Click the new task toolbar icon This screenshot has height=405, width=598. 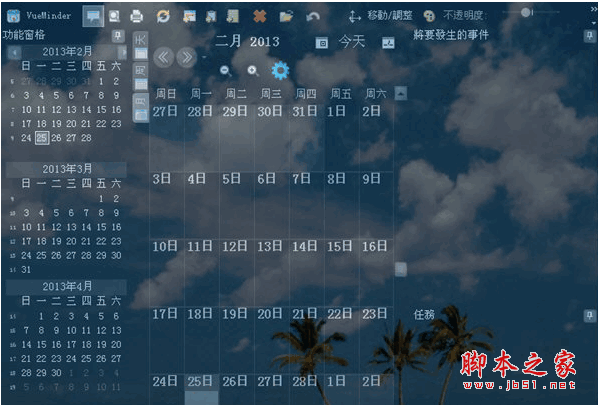[211, 16]
